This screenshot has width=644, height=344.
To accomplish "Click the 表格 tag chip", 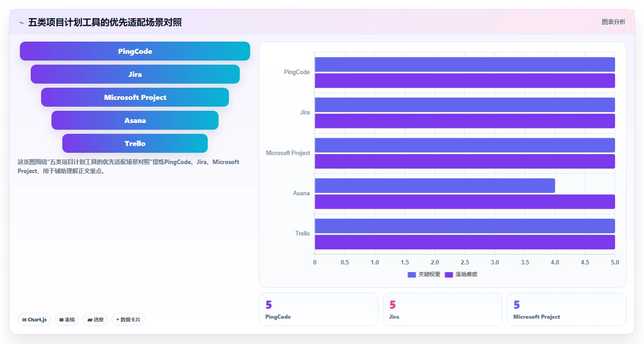I will [67, 320].
